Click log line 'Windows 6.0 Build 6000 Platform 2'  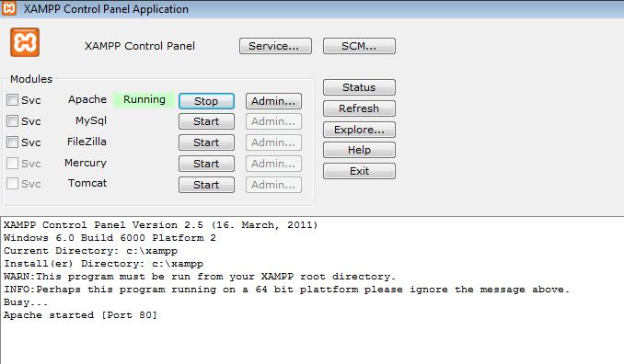point(110,238)
